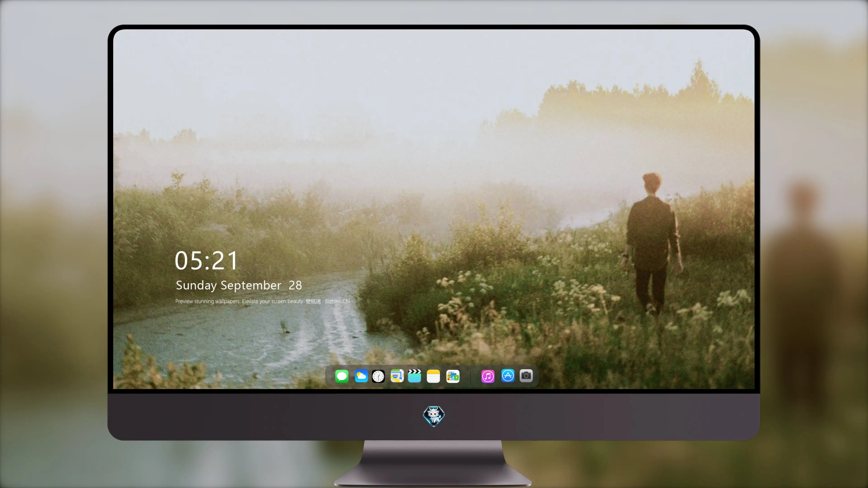868x488 pixels.
Task: Open the App Store icon
Action: (507, 375)
